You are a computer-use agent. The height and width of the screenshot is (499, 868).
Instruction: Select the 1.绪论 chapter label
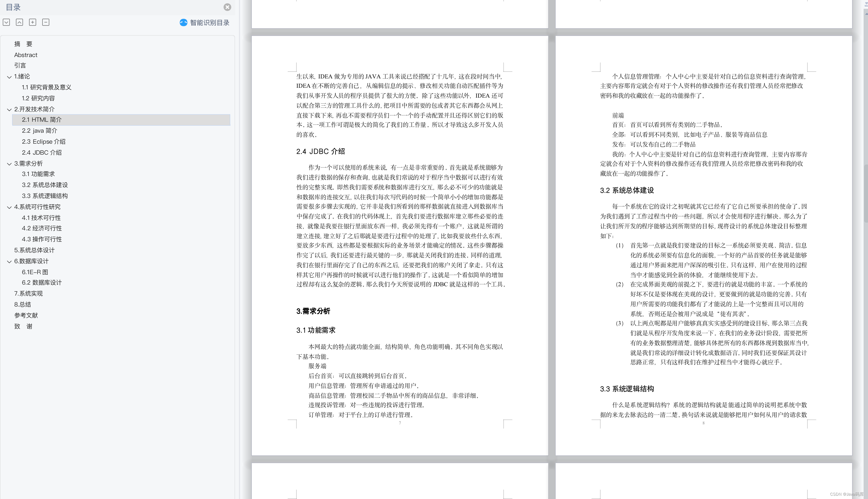point(22,76)
